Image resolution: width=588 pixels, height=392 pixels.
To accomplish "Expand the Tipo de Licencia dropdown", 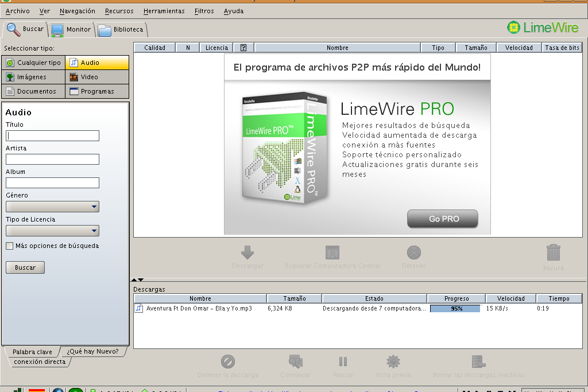I will pyautogui.click(x=52, y=231).
